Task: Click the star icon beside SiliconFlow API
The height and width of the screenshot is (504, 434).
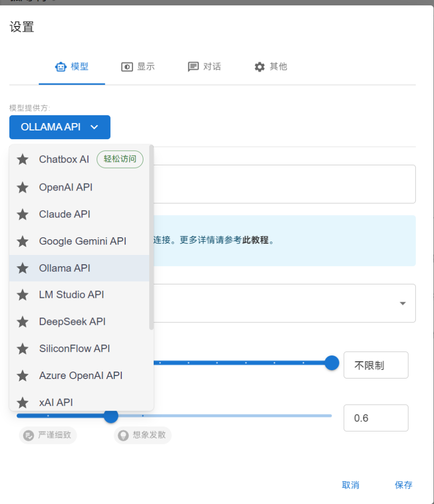Action: (x=23, y=349)
